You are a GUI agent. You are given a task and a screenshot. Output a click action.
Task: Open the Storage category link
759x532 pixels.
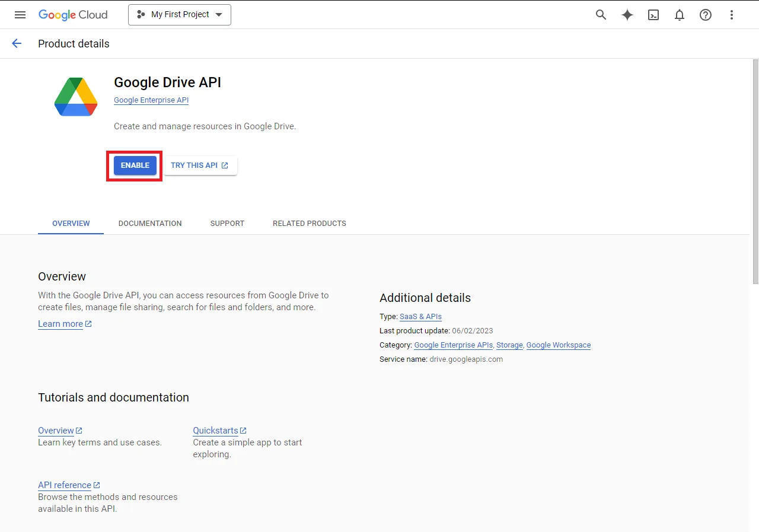pos(509,345)
